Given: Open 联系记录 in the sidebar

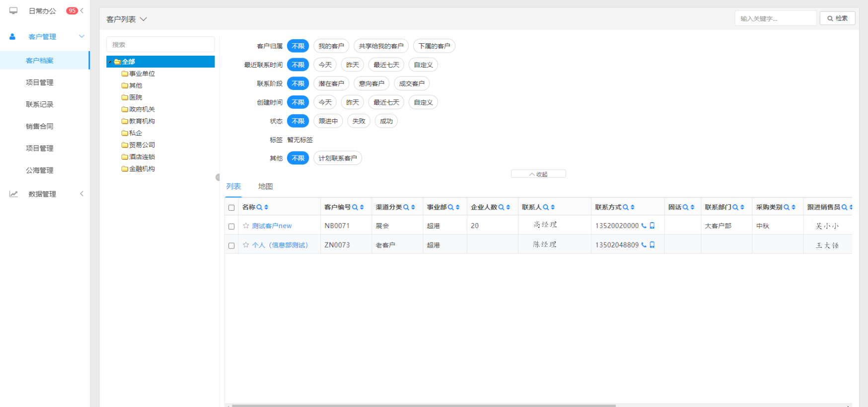Looking at the screenshot, I should (40, 104).
